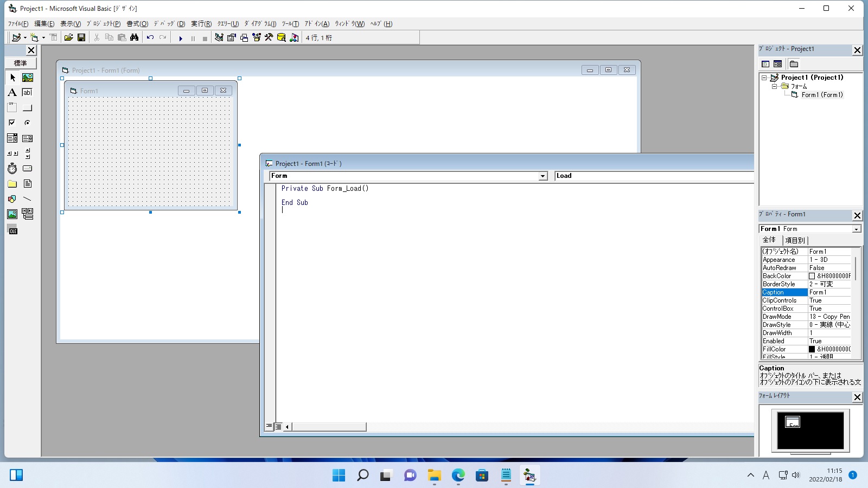Click the Break (pause) toolbar button
868x488 pixels.
193,38
